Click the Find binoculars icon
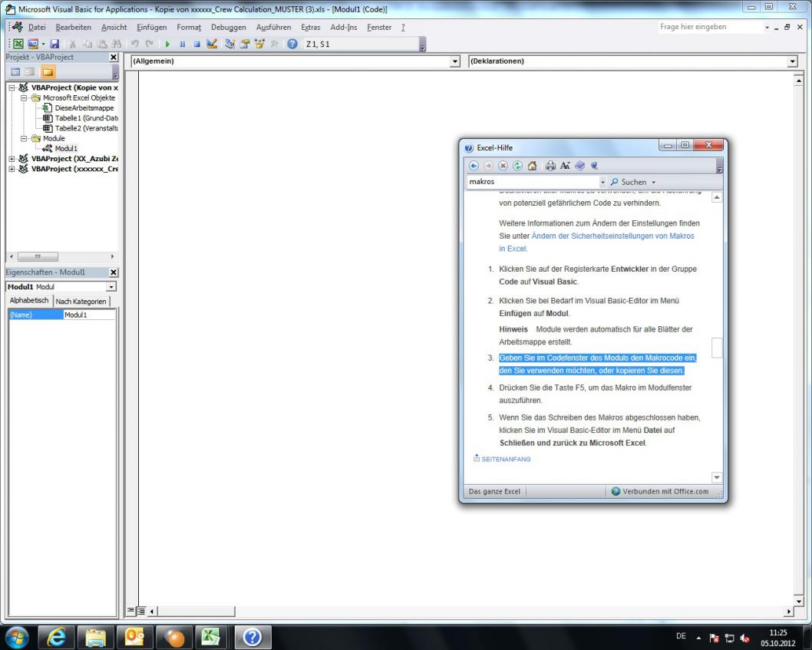This screenshot has height=650, width=812. tap(117, 44)
